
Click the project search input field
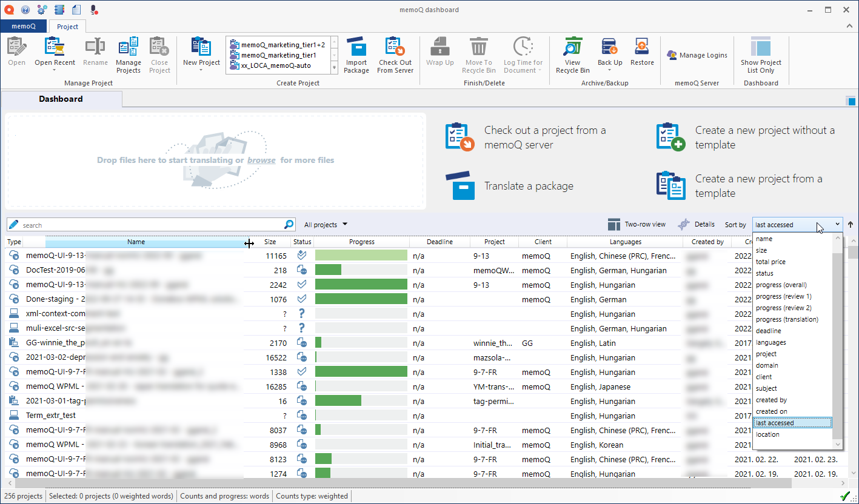pyautogui.click(x=152, y=225)
